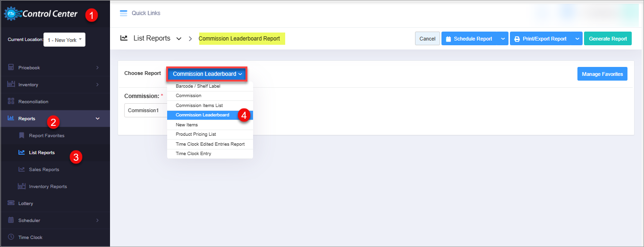Viewport: 644px width, 247px height.
Task: Click the Commission1 input field
Action: pos(145,110)
